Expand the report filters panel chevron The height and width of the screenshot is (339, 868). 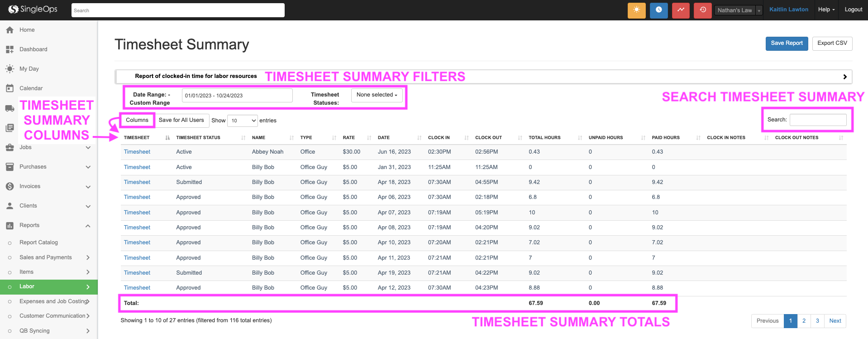tap(844, 77)
